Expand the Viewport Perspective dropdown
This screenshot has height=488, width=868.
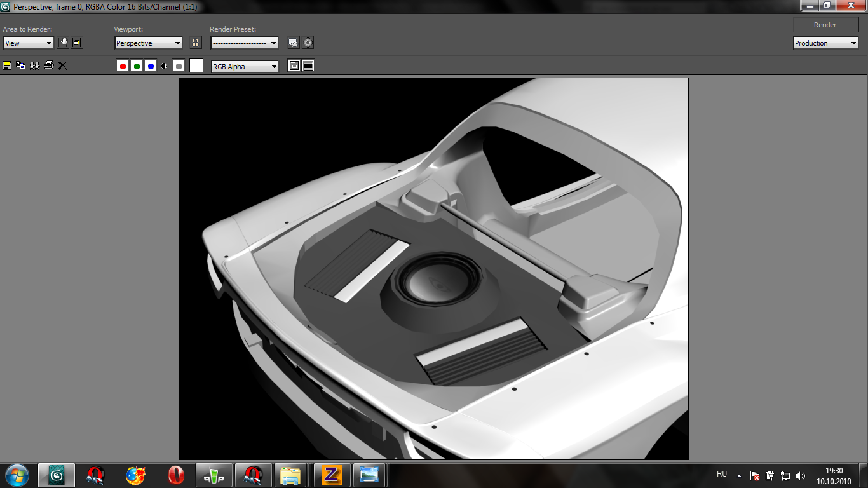tap(149, 43)
